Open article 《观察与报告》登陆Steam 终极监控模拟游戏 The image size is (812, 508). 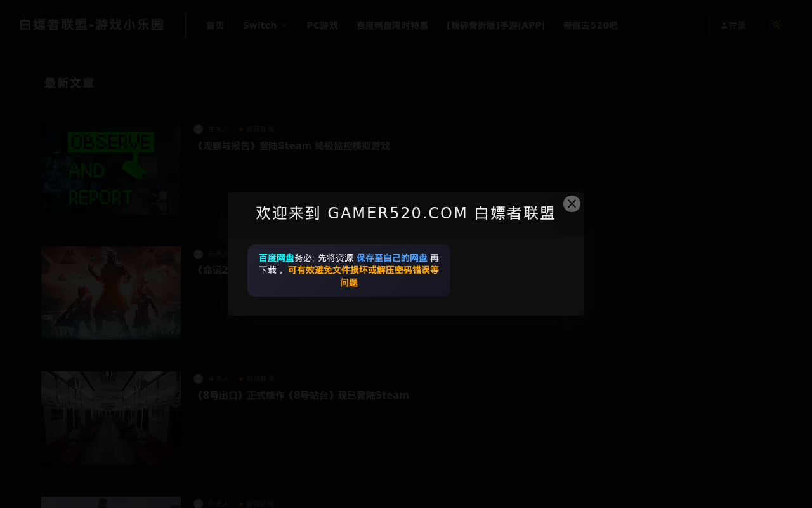point(292,146)
